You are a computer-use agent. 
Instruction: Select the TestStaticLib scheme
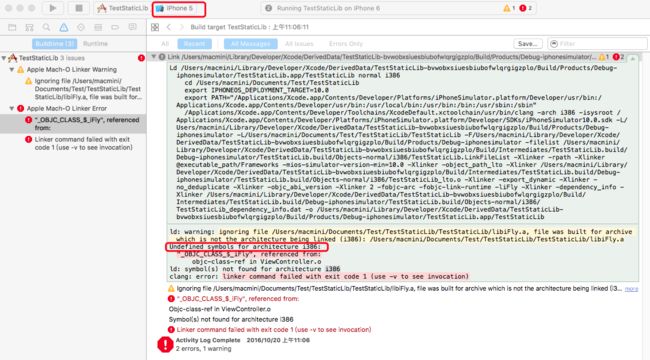[123, 8]
